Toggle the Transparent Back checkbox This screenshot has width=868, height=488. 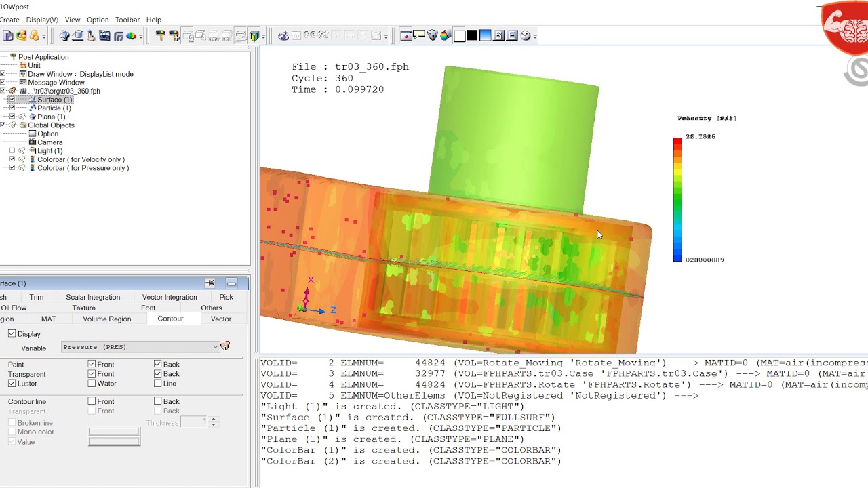(157, 373)
